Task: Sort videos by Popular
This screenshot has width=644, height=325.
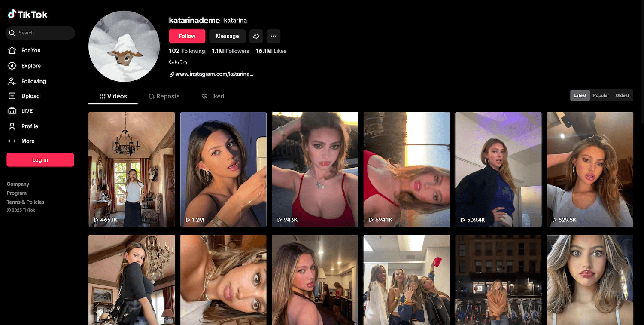Action: 601,95
